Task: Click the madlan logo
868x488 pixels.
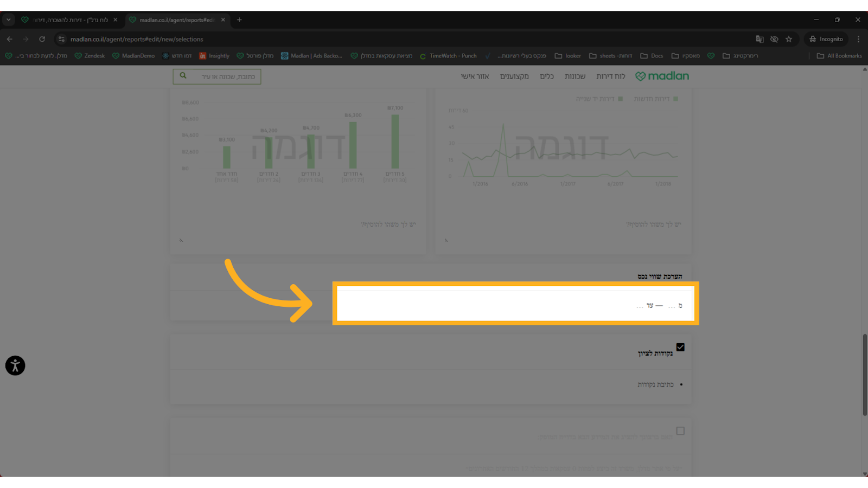Action: coord(662,76)
